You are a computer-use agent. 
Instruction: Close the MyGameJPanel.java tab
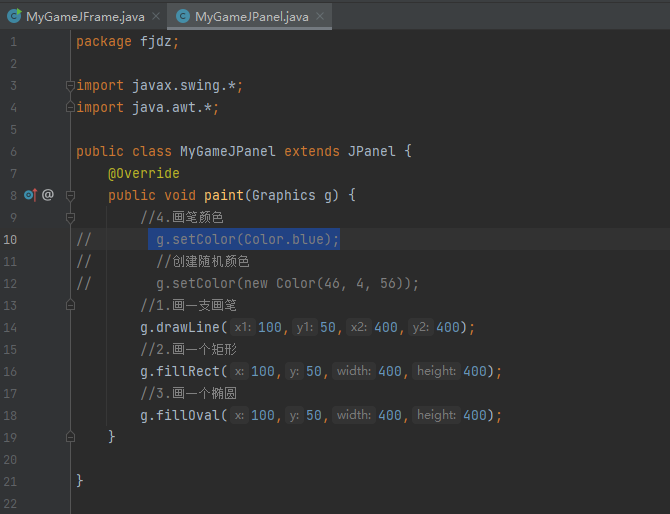click(320, 16)
